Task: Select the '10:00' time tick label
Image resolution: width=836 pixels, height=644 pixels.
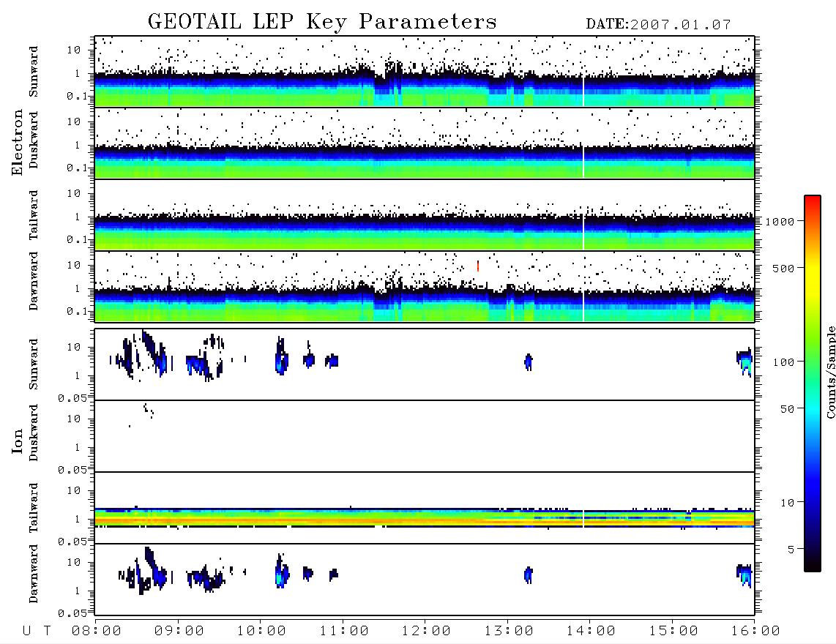Action: 261,631
